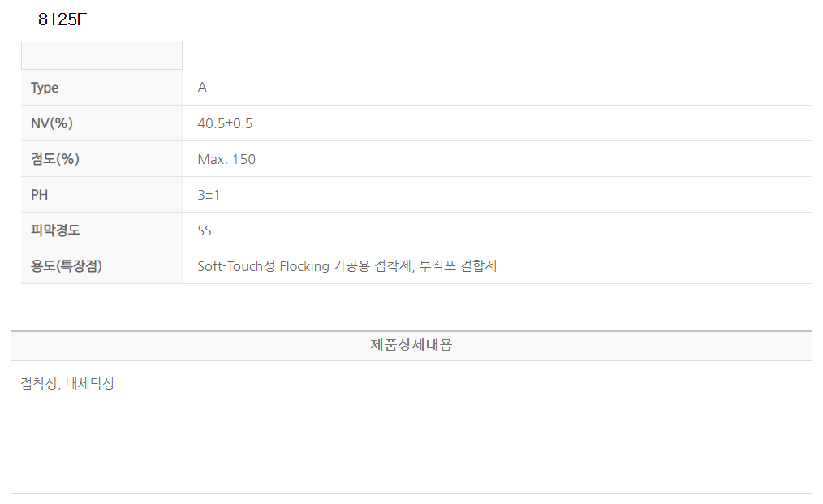The height and width of the screenshot is (504, 823).
Task: Click the empty white cell above value A
Action: (496, 55)
